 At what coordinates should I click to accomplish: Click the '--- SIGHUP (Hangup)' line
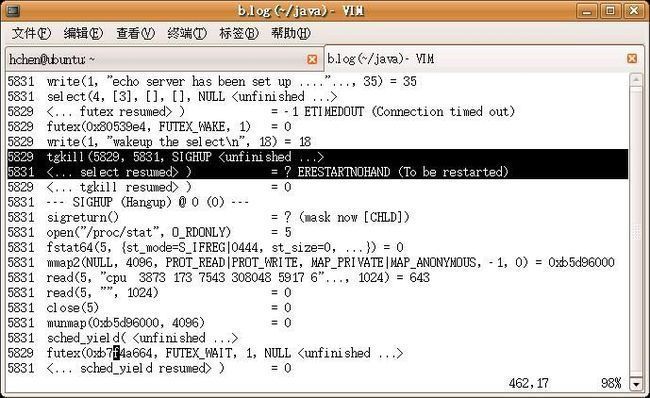(x=129, y=202)
